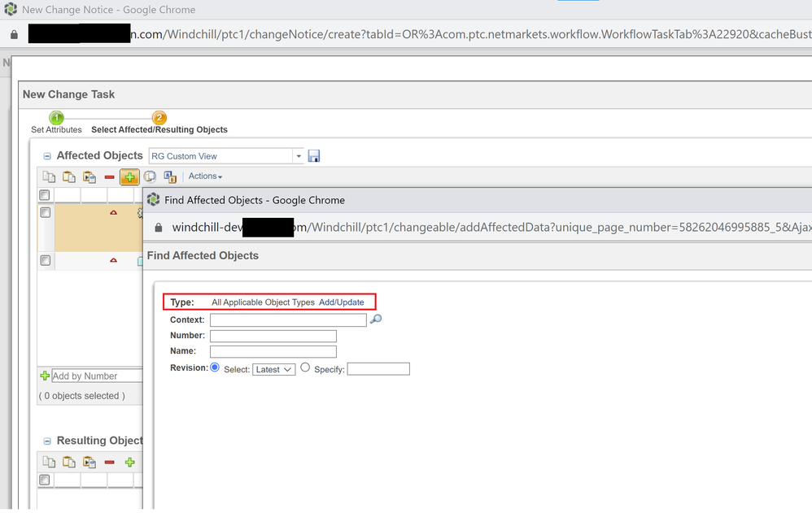Viewport: 812px width, 513px height.
Task: Go to step 1 Set Attributes circle
Action: [56, 118]
